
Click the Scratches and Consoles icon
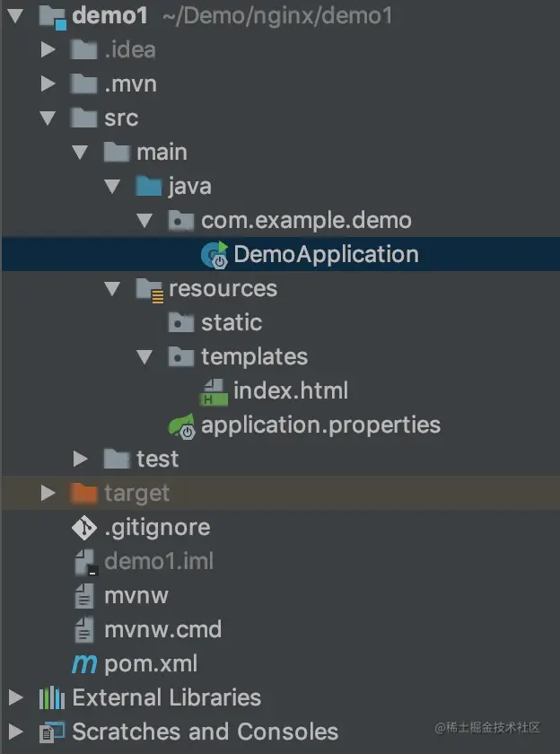click(52, 732)
